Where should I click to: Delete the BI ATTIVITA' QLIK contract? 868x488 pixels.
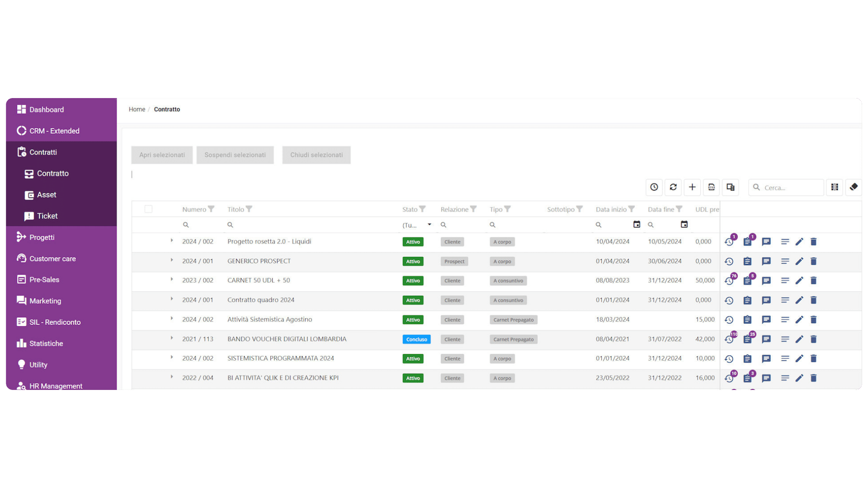click(814, 378)
